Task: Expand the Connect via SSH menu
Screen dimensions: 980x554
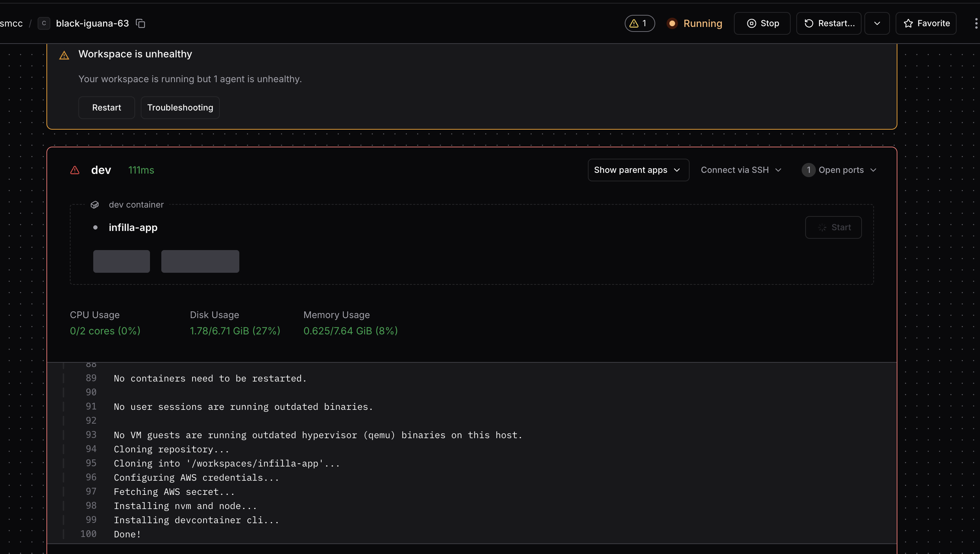Action: point(741,170)
